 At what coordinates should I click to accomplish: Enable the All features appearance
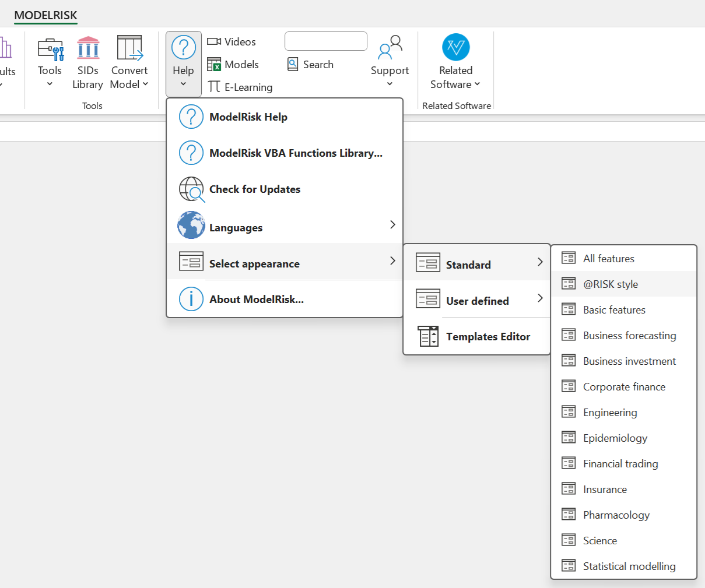(x=608, y=258)
